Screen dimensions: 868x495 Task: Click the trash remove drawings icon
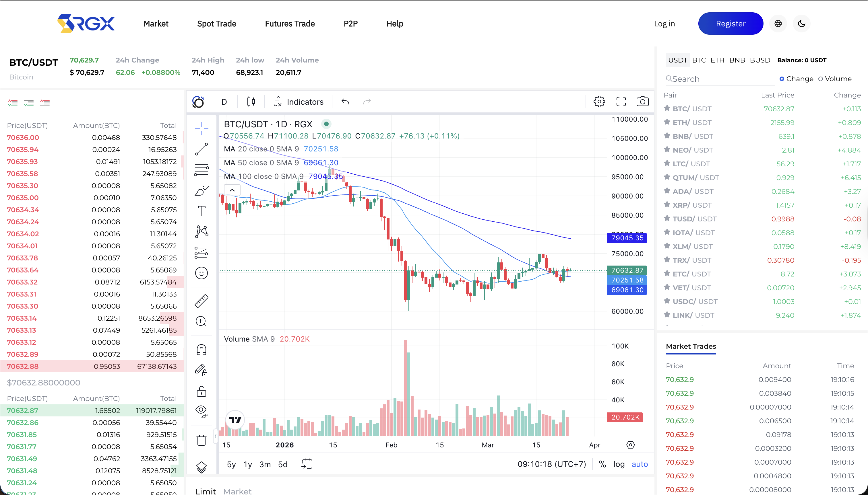[x=201, y=440]
